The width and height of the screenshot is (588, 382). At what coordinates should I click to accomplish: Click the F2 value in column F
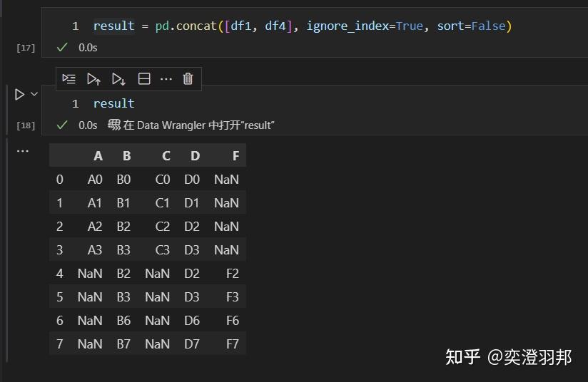(232, 274)
